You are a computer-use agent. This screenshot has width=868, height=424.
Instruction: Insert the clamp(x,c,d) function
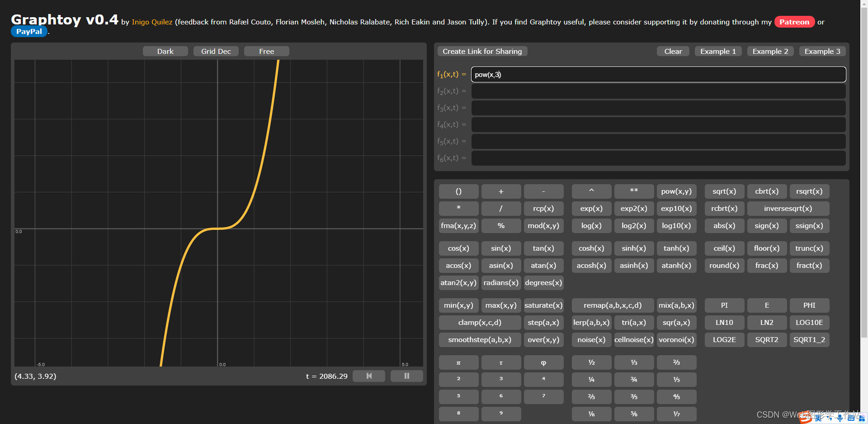coord(480,323)
